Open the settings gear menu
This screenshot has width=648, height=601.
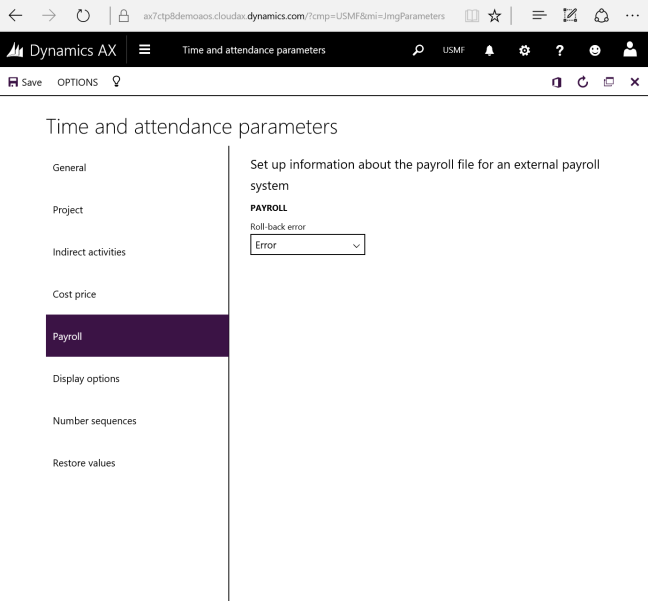(529, 50)
